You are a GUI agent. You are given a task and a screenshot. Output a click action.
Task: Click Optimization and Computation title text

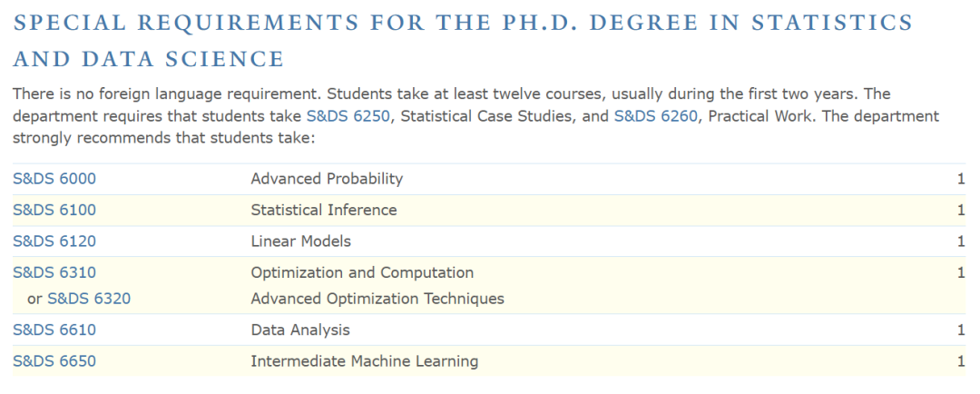coord(362,272)
